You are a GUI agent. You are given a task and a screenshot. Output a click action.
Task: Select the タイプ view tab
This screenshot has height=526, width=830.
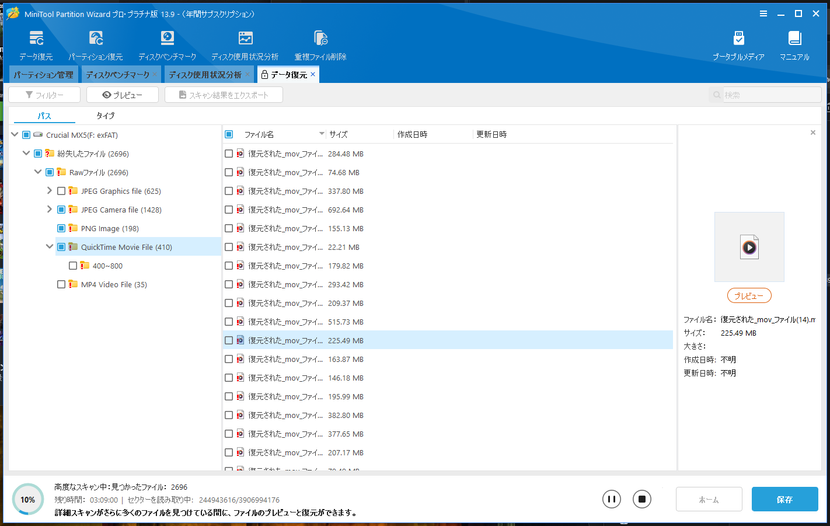tap(105, 115)
